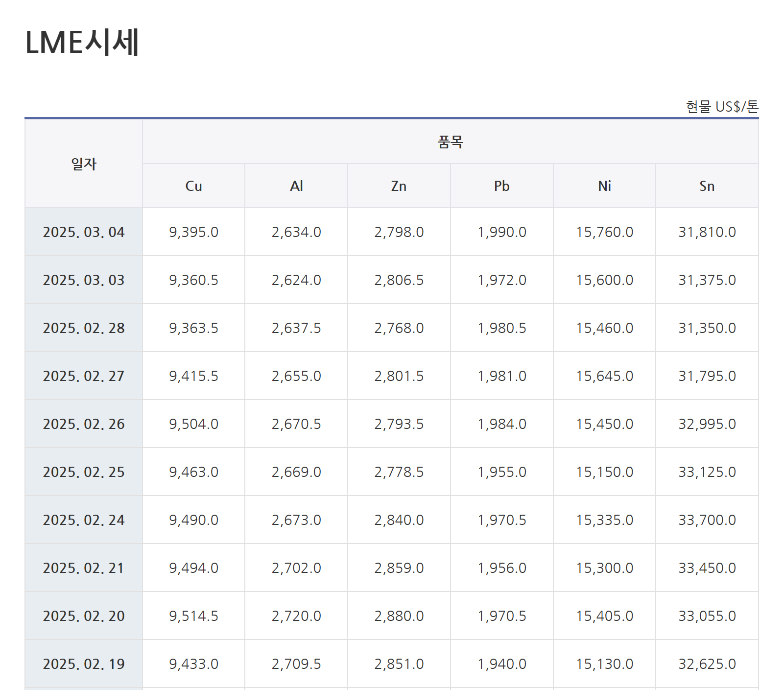This screenshot has width=784, height=690.
Task: Select the Pb column header
Action: tap(501, 186)
